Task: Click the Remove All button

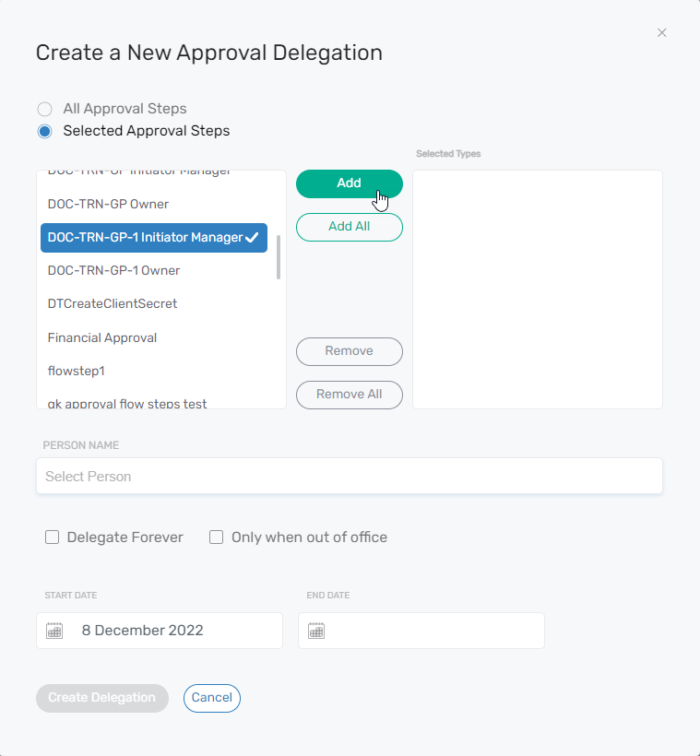Action: tap(349, 395)
